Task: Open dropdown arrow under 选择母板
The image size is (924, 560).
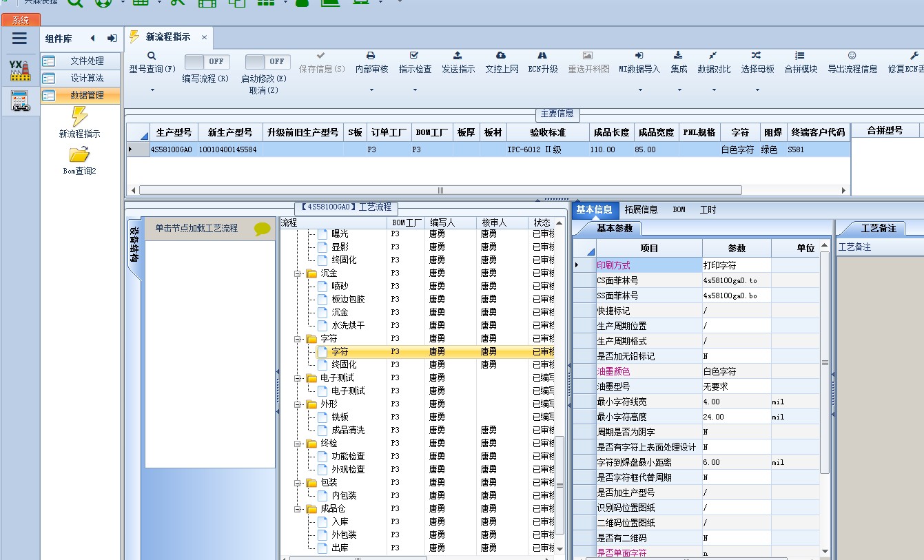Action: (x=757, y=90)
